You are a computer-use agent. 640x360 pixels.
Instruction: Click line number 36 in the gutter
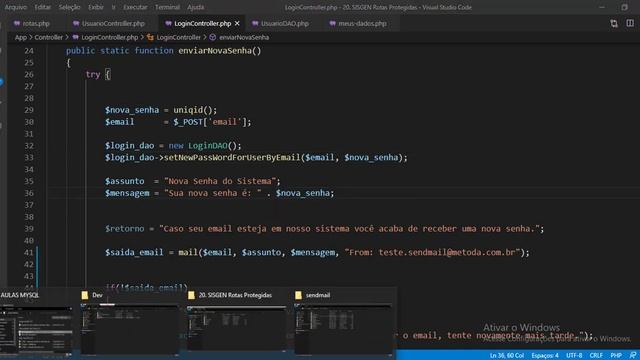point(29,193)
